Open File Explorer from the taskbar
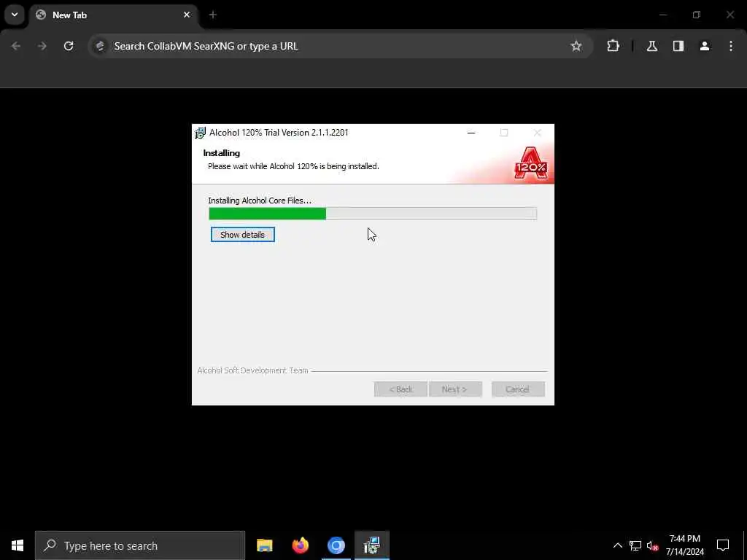Screen dimensions: 747x560 264,545
